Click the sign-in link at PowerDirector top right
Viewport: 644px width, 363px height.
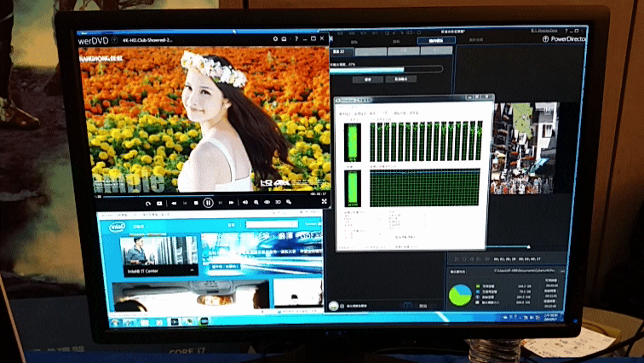point(544,31)
